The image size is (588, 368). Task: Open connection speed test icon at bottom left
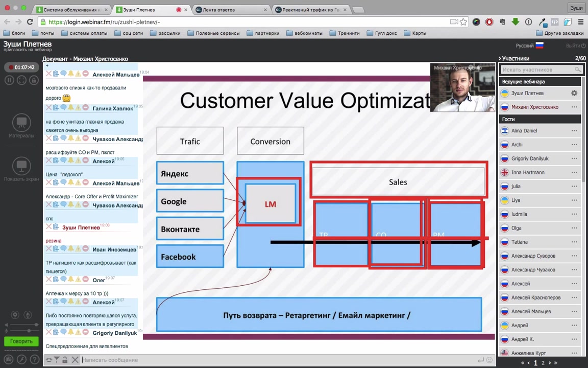pyautogui.click(x=8, y=360)
